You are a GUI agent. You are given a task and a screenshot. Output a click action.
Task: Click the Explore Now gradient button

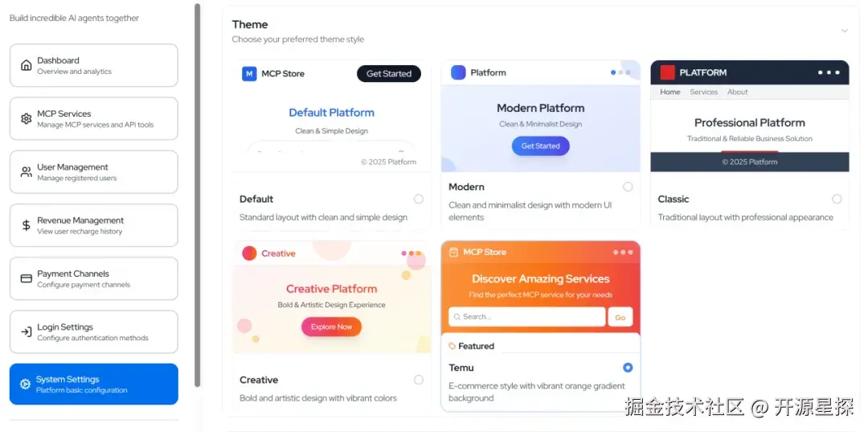pos(331,327)
